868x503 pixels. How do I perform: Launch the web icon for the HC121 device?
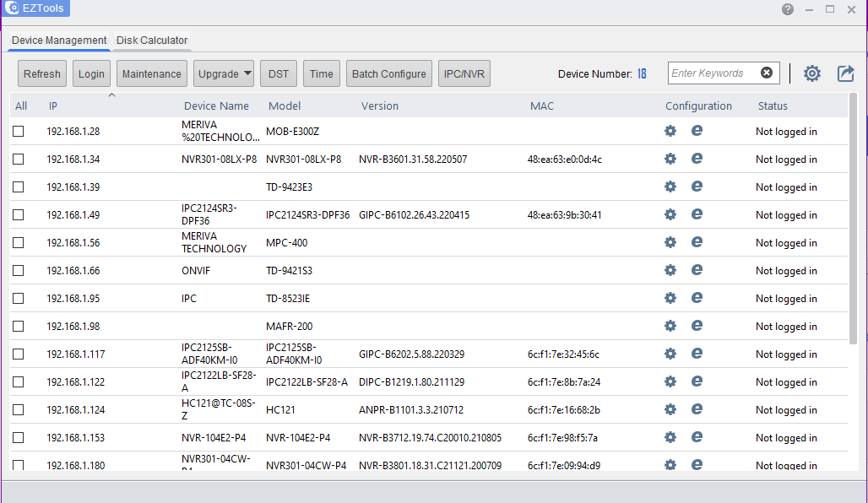point(697,409)
